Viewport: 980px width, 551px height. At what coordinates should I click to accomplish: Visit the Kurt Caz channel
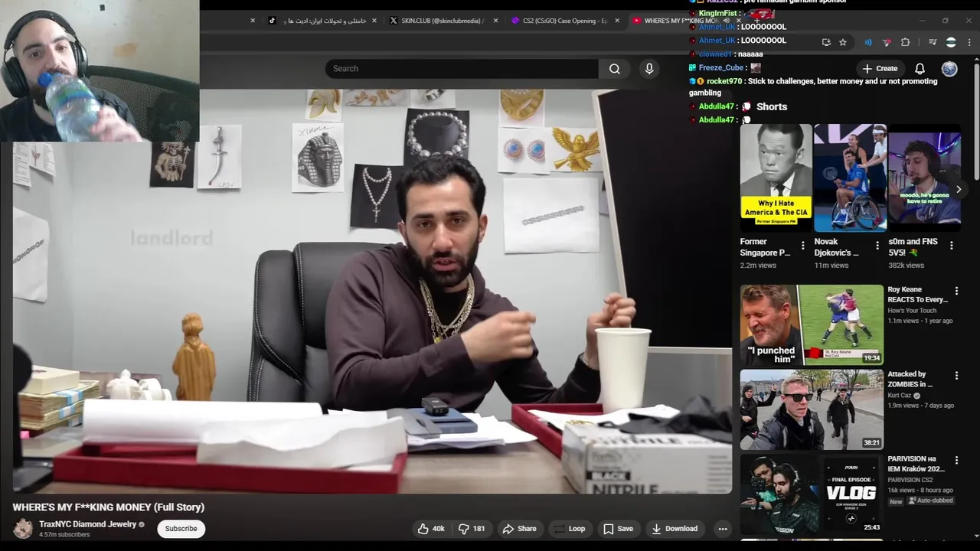pyautogui.click(x=900, y=396)
